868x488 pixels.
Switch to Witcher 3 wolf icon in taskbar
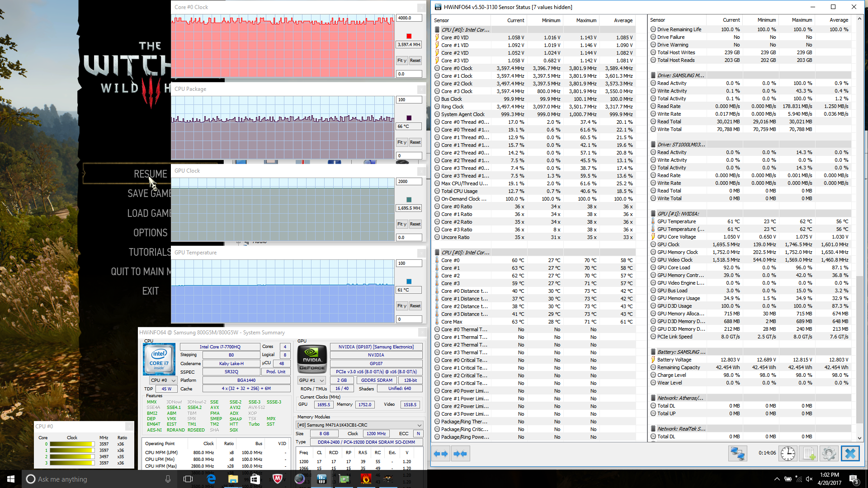388,479
